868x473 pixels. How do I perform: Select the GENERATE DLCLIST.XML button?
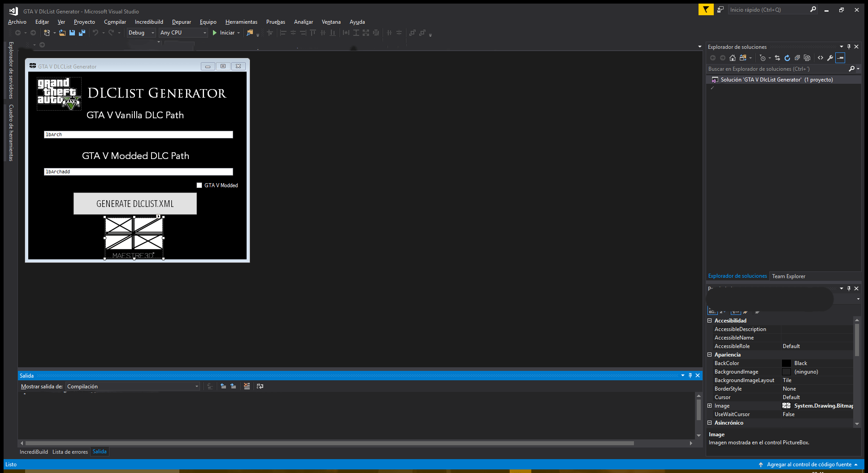[135, 203]
